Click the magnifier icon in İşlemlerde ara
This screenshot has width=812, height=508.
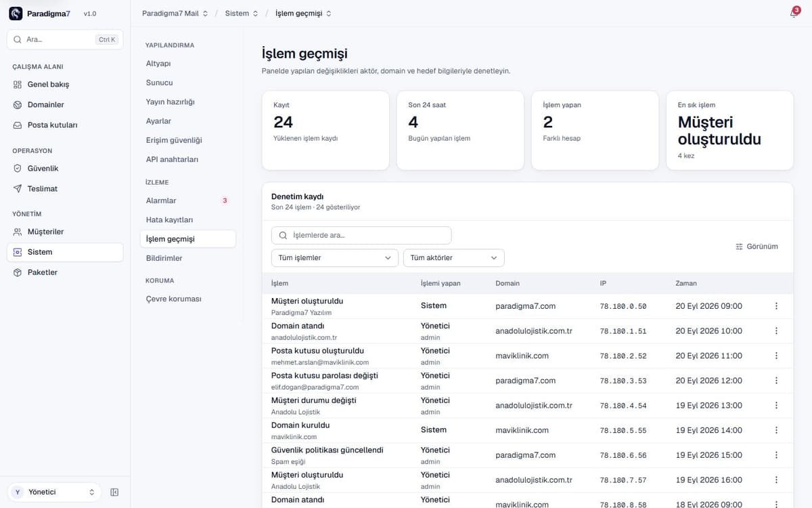[x=283, y=236]
